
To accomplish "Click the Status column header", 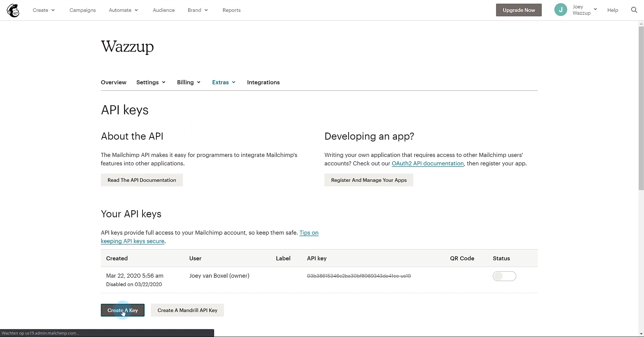I will click(501, 259).
